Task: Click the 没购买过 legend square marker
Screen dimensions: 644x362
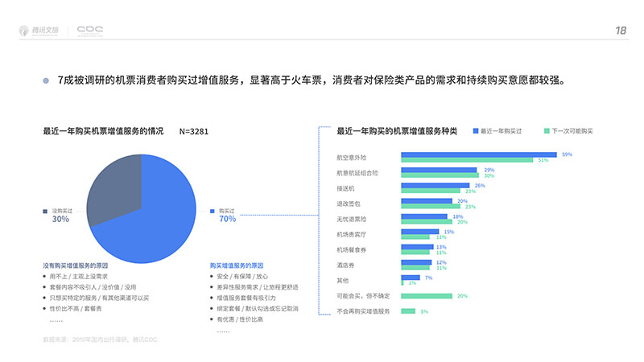Action: (x=45, y=212)
